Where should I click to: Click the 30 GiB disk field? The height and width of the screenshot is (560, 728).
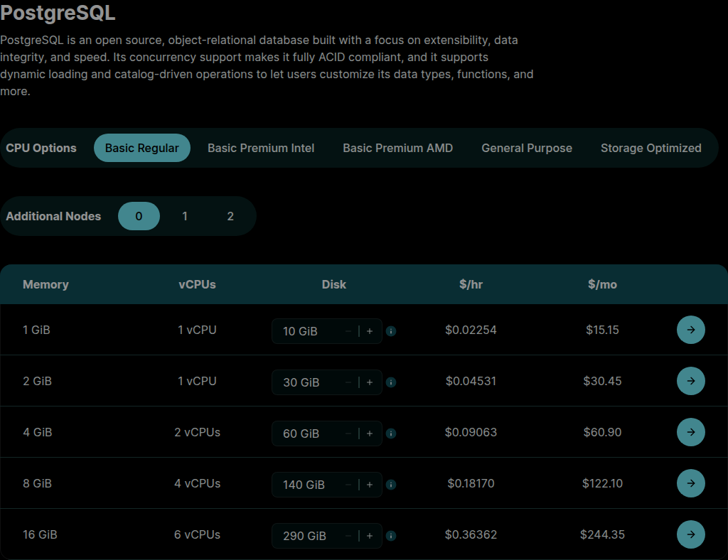[327, 382]
